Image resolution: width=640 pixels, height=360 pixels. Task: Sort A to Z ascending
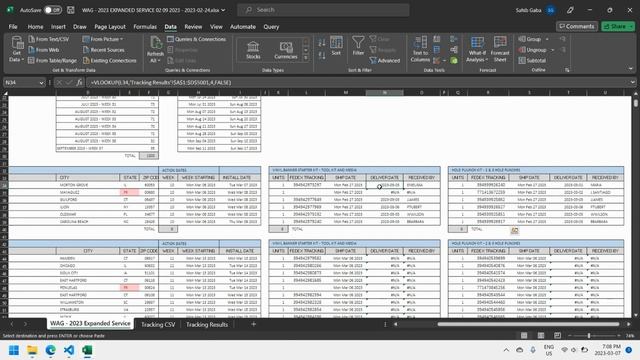point(322,42)
